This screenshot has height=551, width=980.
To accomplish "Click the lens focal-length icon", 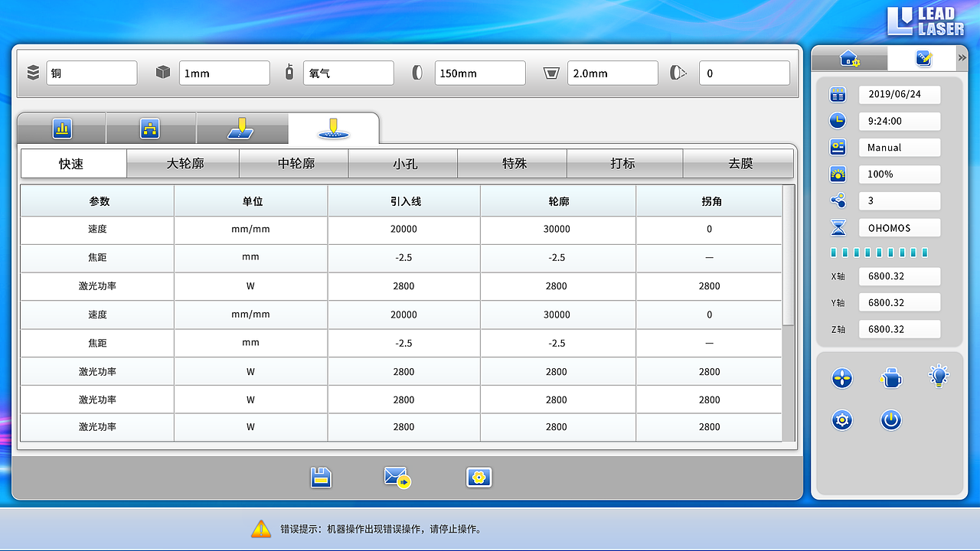I will coord(417,73).
